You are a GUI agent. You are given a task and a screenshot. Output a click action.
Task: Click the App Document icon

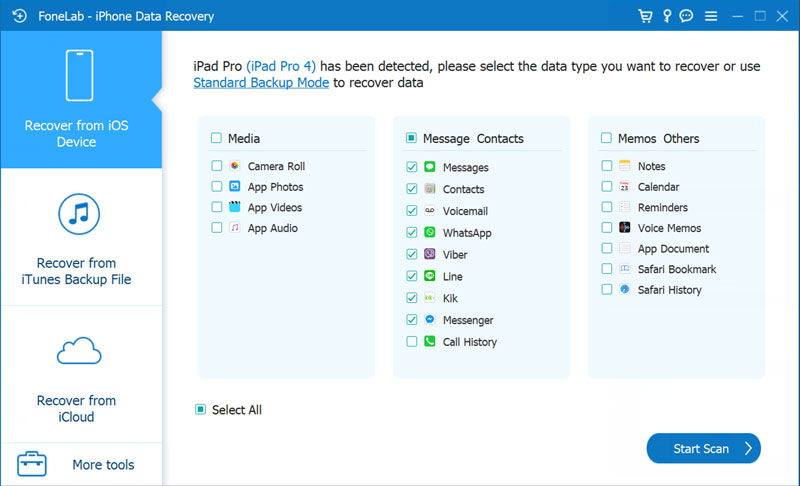(624, 248)
